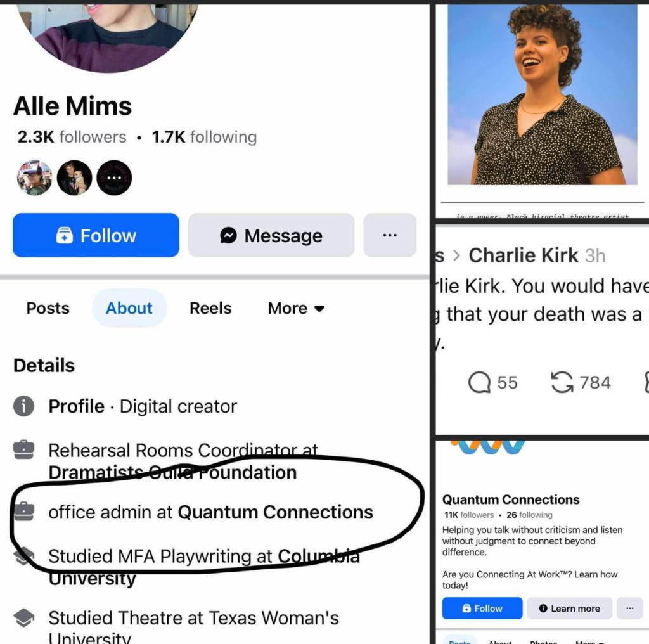Click the blue Follow button on Alle Mims profile
The width and height of the screenshot is (649, 644).
[96, 235]
